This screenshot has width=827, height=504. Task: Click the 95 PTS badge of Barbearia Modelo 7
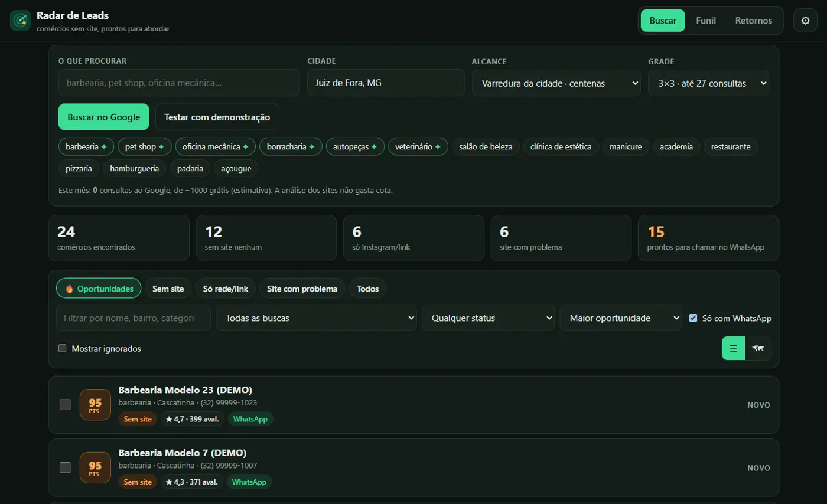pos(95,468)
